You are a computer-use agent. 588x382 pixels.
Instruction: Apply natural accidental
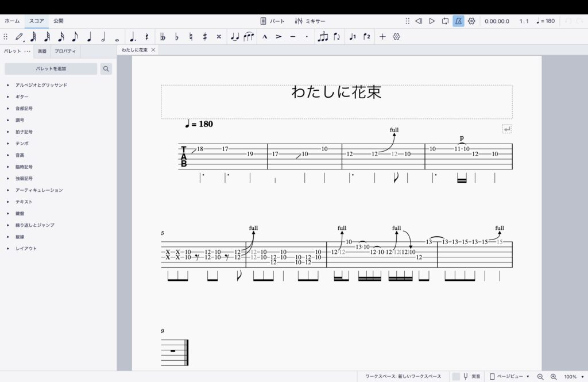click(191, 37)
